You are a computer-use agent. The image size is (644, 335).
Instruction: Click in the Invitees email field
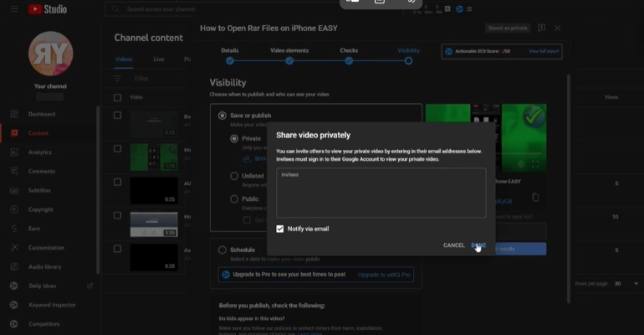[381, 193]
